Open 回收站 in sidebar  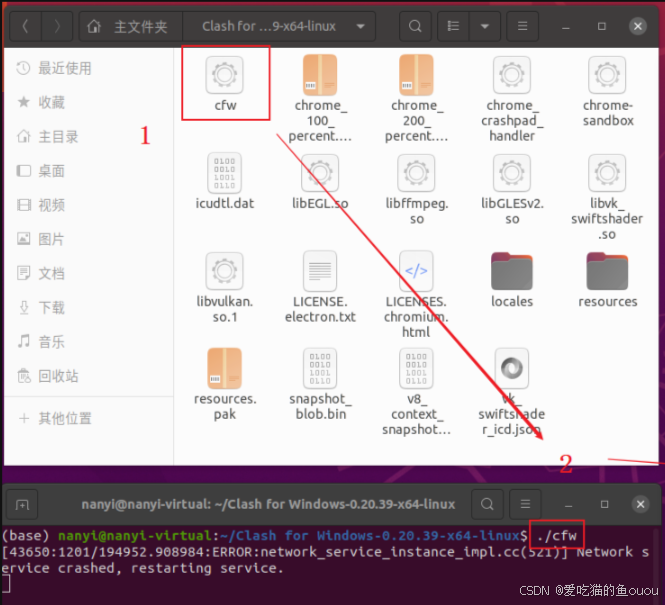click(88, 376)
